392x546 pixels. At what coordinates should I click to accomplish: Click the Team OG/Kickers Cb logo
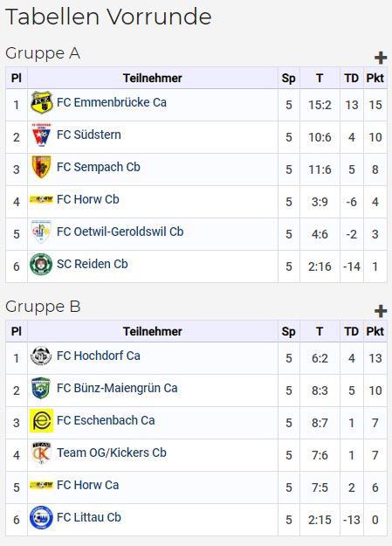pos(41,453)
